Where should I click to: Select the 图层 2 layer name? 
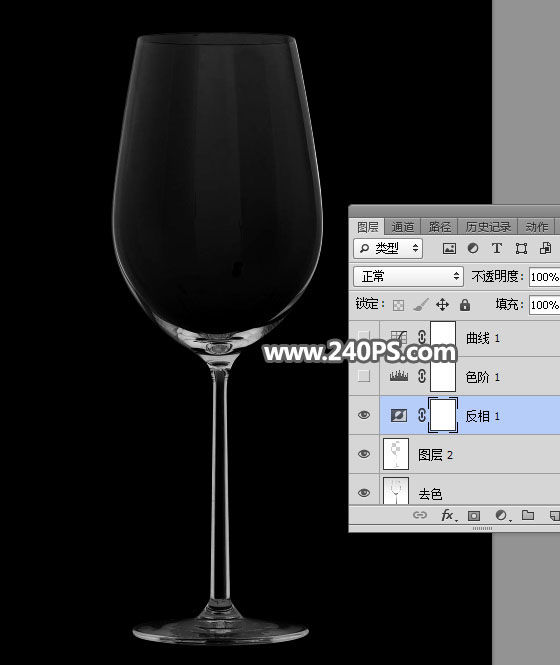pyautogui.click(x=436, y=455)
